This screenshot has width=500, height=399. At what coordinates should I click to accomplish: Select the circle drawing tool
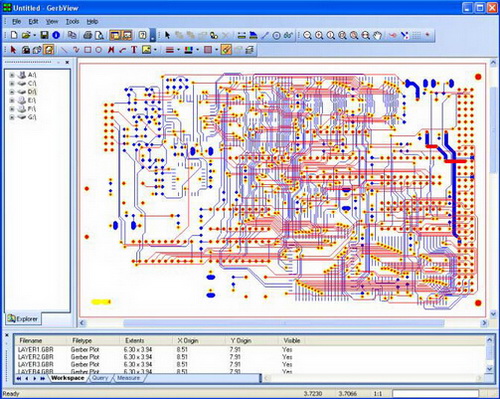pos(99,50)
